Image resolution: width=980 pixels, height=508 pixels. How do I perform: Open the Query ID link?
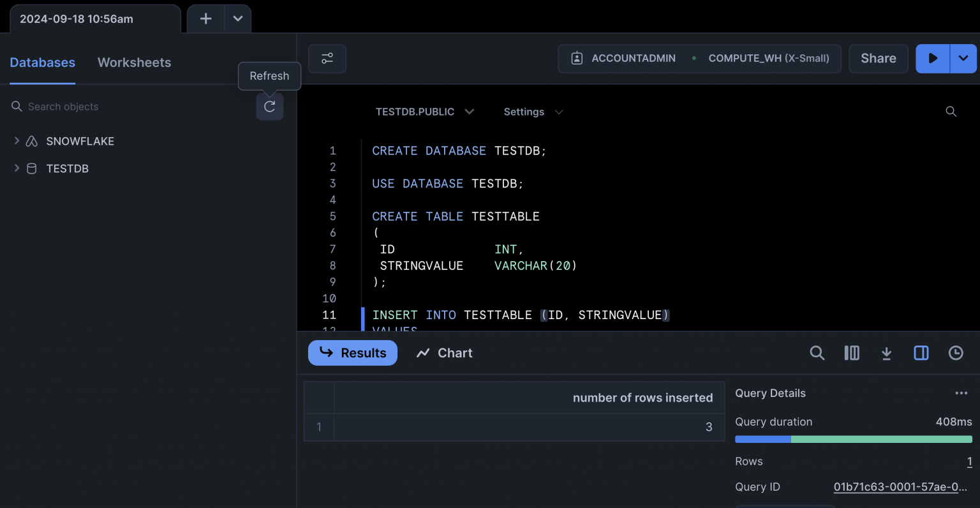[900, 487]
